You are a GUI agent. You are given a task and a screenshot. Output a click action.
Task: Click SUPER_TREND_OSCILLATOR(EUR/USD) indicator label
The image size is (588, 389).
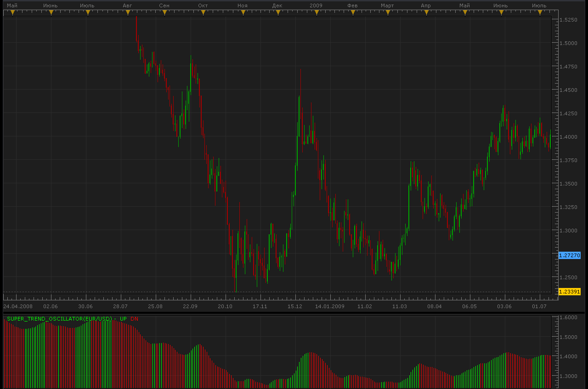(x=60, y=318)
